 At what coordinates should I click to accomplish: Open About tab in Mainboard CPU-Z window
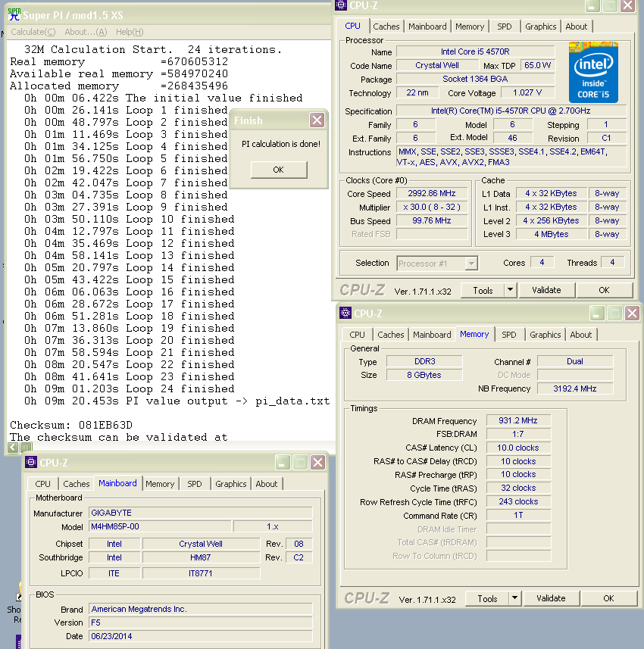266,484
